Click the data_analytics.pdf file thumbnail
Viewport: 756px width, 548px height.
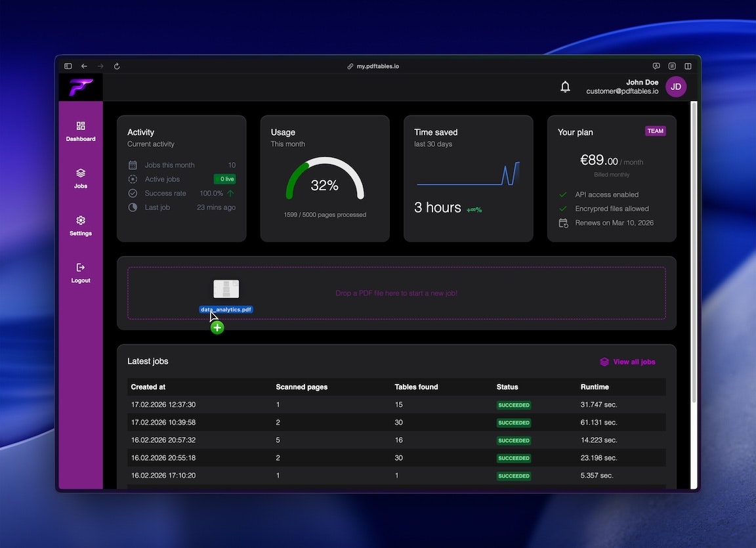tap(226, 289)
